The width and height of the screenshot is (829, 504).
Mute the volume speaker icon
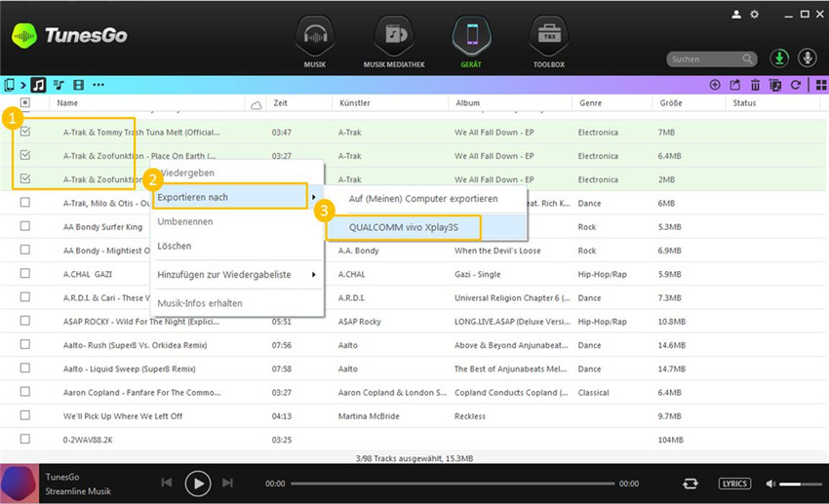pos(770,484)
